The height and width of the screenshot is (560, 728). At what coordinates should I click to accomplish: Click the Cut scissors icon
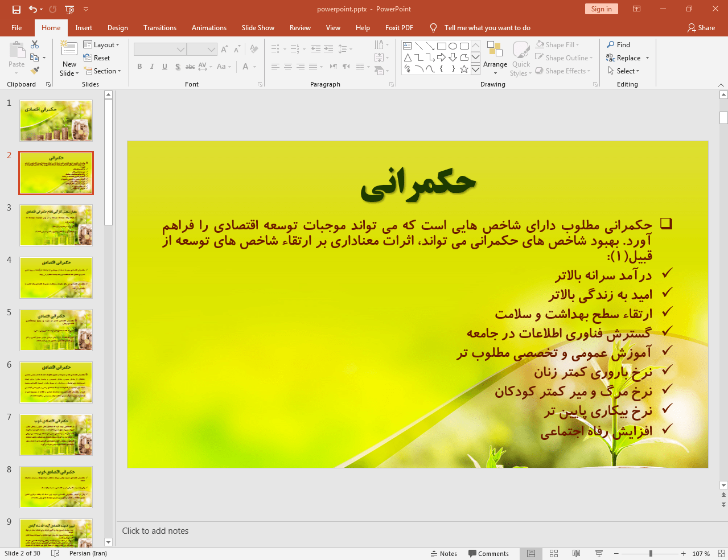(35, 44)
